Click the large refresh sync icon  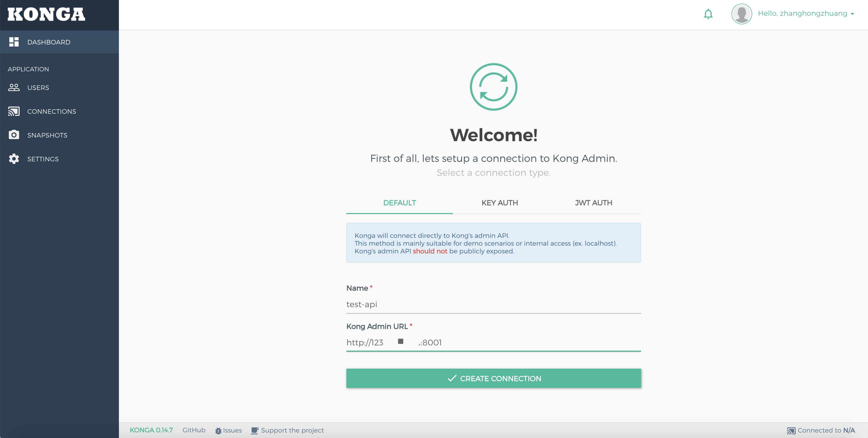pos(493,87)
